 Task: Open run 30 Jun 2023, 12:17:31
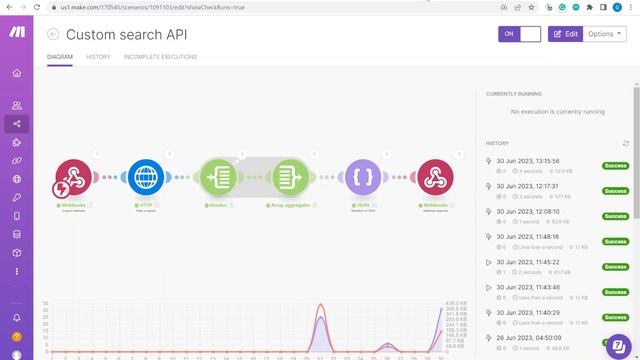[x=527, y=186]
